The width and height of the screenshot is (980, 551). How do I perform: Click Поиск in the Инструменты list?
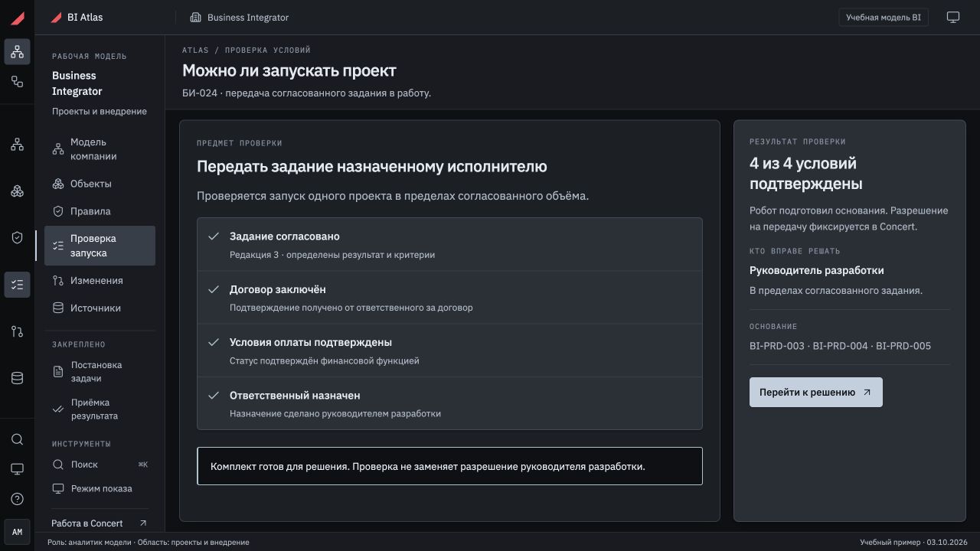100,465
